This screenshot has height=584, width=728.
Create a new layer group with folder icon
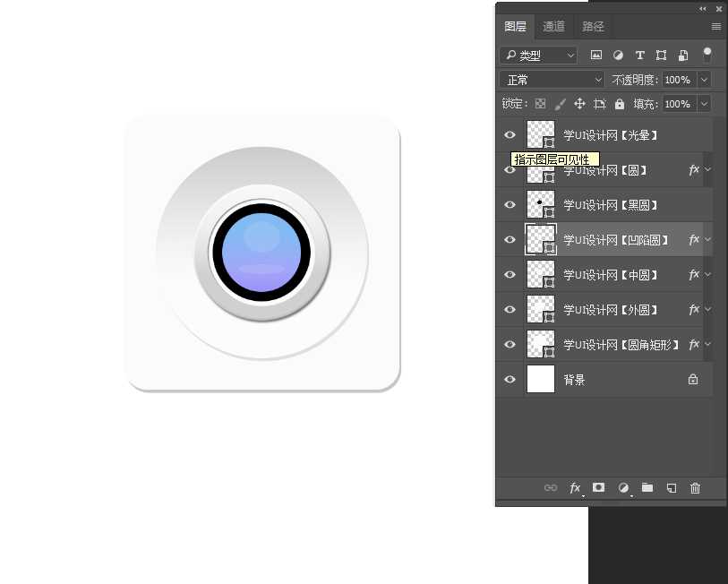tap(647, 488)
